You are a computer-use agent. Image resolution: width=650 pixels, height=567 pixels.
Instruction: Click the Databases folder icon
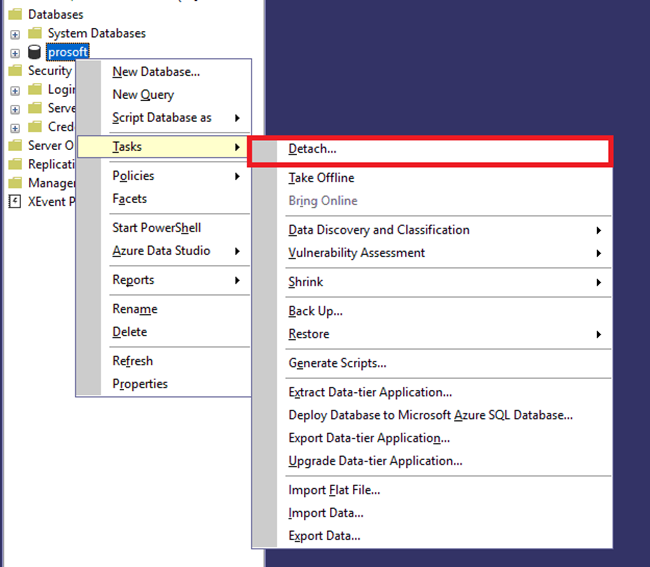15,14
